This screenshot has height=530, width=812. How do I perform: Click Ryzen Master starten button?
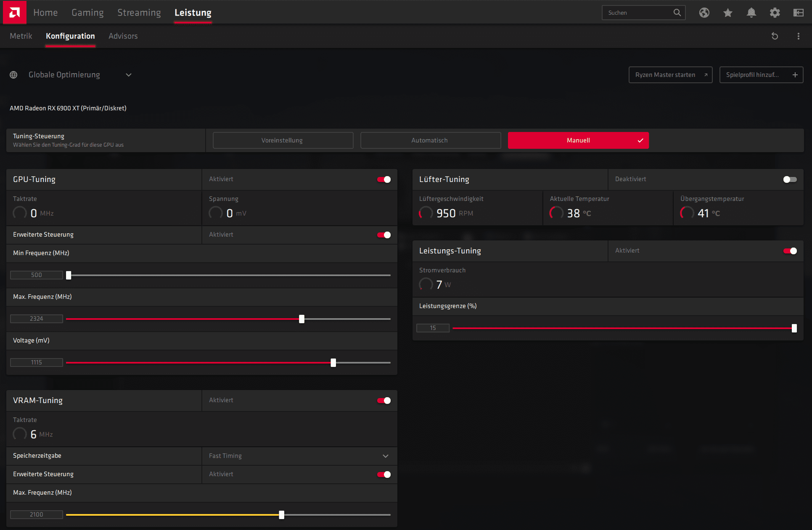pyautogui.click(x=670, y=75)
